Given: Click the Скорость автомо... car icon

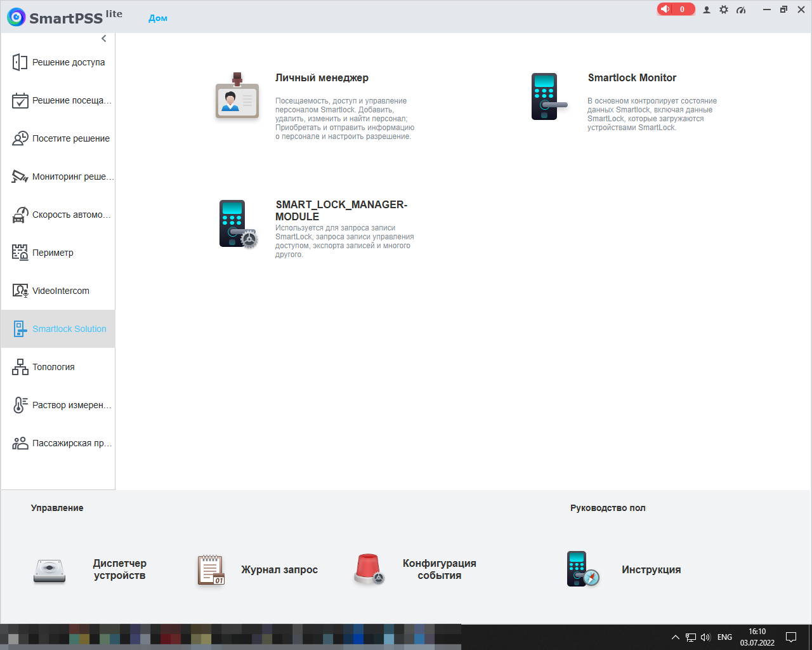Looking at the screenshot, I should (x=20, y=215).
